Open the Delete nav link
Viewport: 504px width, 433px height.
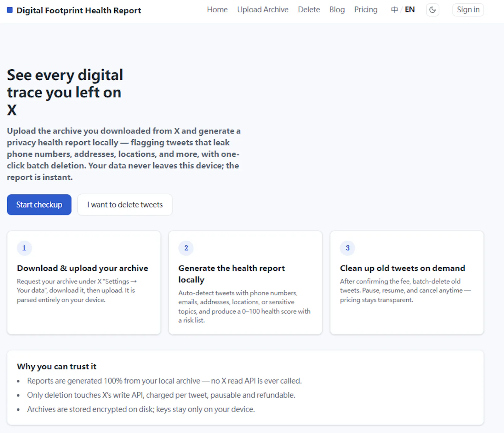click(309, 10)
